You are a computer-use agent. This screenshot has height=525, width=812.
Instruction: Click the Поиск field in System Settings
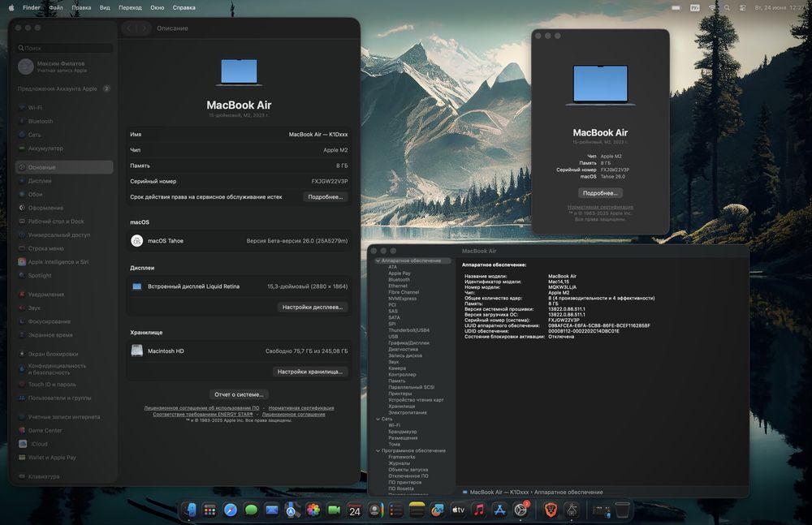[64, 48]
